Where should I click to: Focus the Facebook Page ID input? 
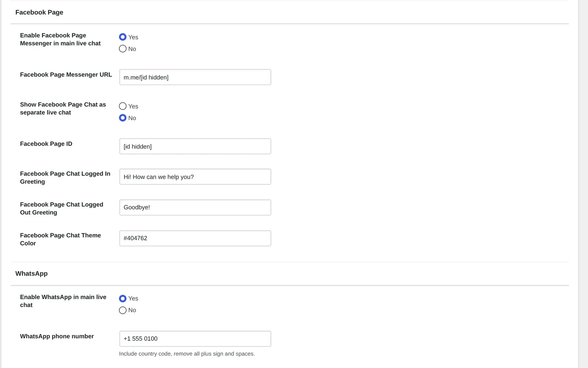195,146
